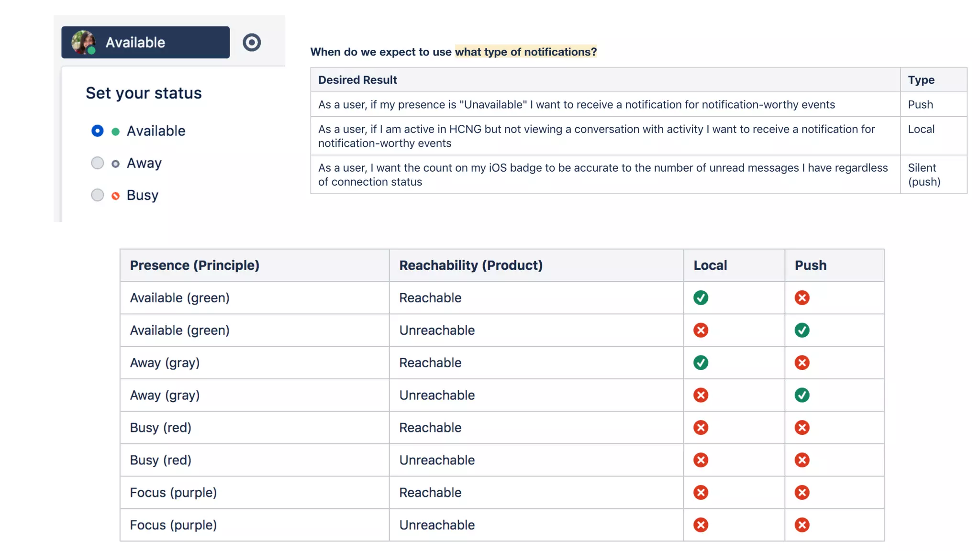Select the Busy status radio button
The height and width of the screenshot is (551, 980).
click(x=98, y=195)
